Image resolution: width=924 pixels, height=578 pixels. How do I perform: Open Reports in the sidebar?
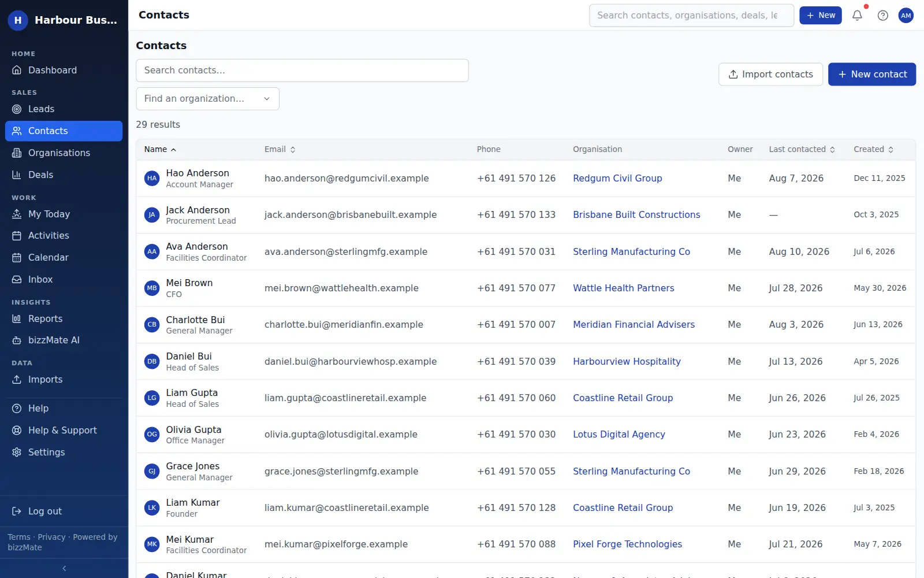point(64,318)
